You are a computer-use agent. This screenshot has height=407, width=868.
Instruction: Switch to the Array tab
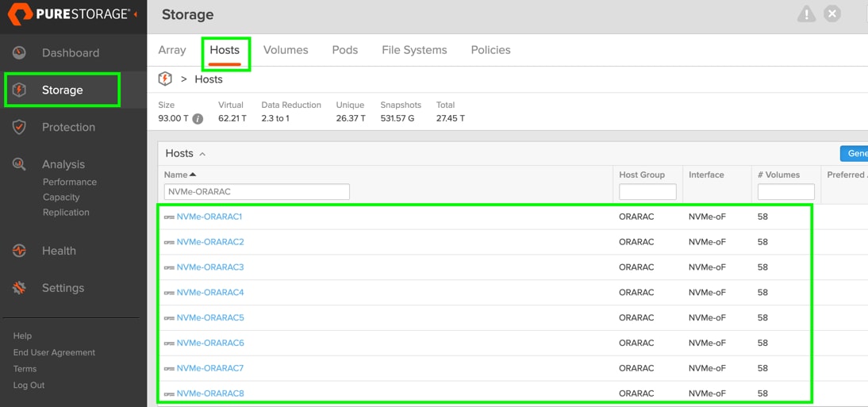[172, 50]
